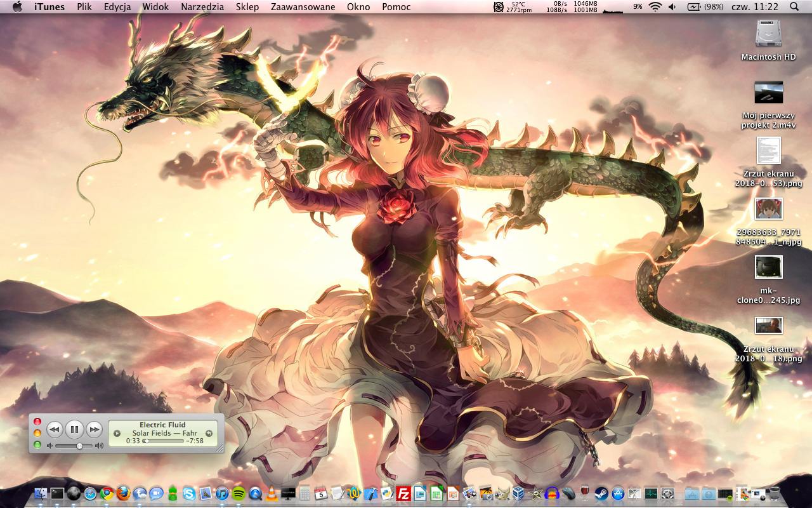Click the elapsed time 0:33 in mini player

click(133, 441)
